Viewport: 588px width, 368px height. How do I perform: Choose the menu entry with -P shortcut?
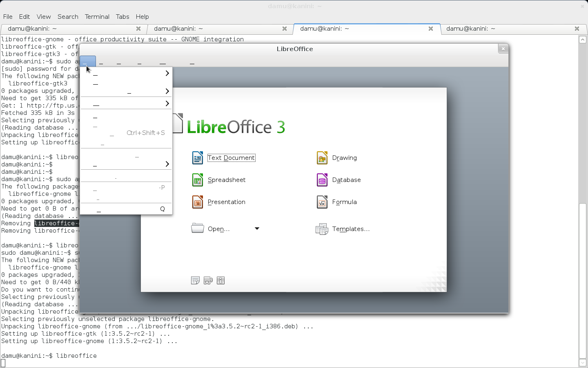[126, 188]
